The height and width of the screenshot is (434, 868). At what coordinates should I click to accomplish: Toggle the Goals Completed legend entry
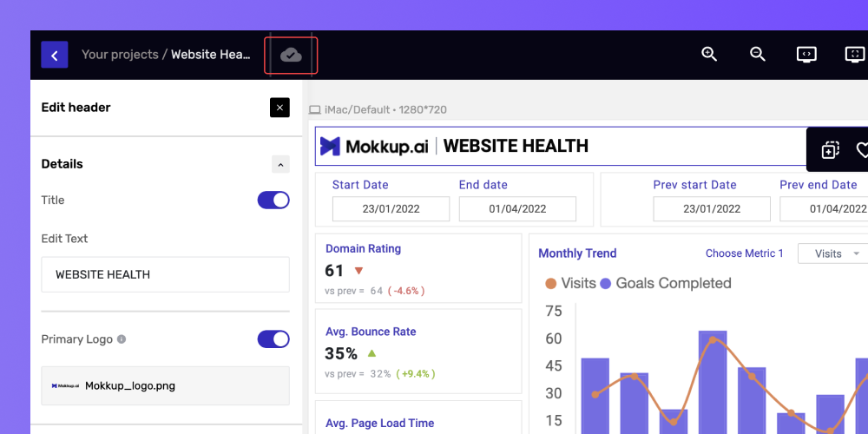click(x=666, y=284)
